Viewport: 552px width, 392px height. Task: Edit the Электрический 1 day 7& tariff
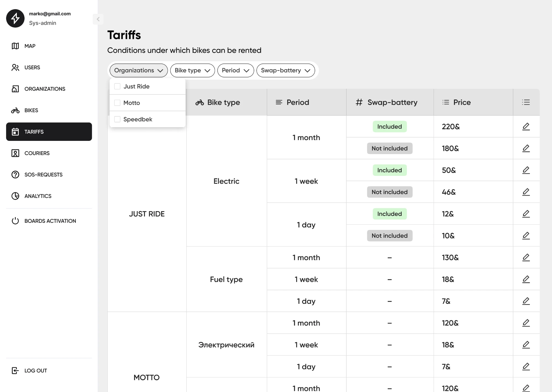point(526,367)
